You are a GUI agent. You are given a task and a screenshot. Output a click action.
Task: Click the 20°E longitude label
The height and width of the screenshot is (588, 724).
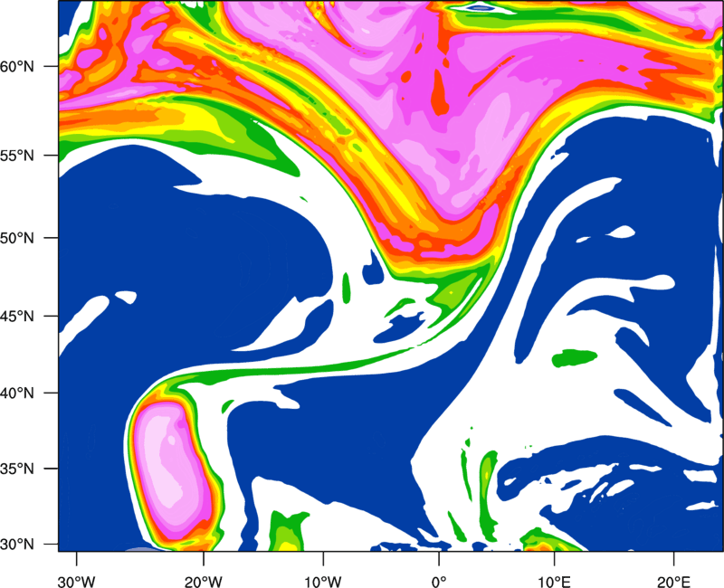673,582
